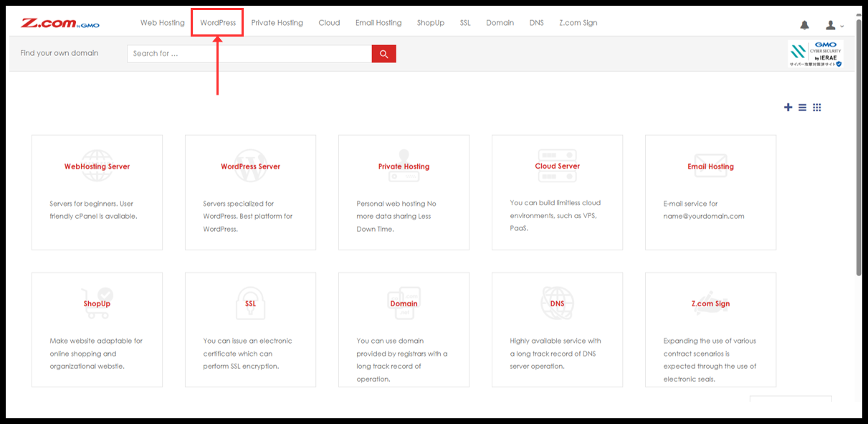Click 'Highly available service' DNS description text
The image size is (868, 424).
pos(555,354)
